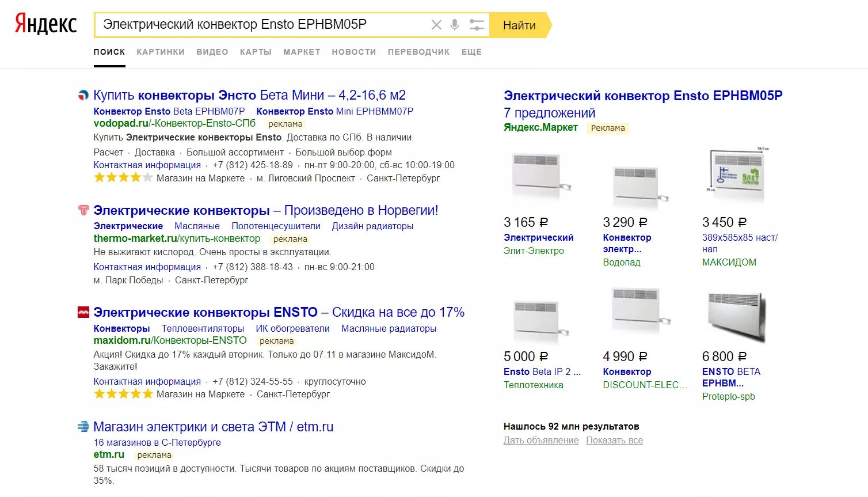This screenshot has width=868, height=497.
Task: Open sitelink Конвектор Ensto Beta EPHBM07P
Action: coord(169,111)
